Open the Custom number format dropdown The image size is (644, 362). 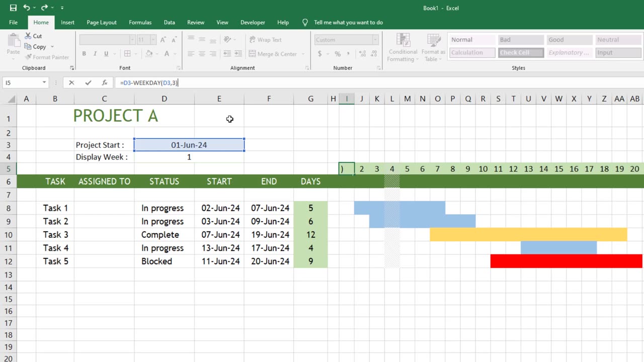[375, 40]
